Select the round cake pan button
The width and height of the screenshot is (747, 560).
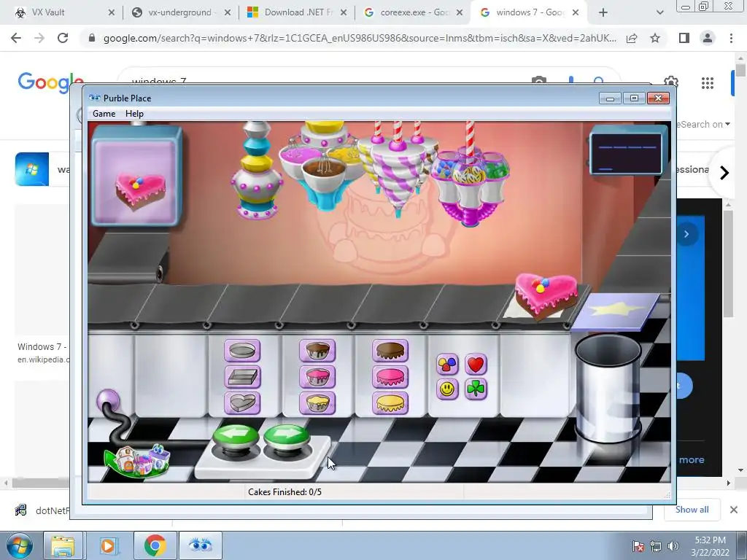[x=242, y=351]
